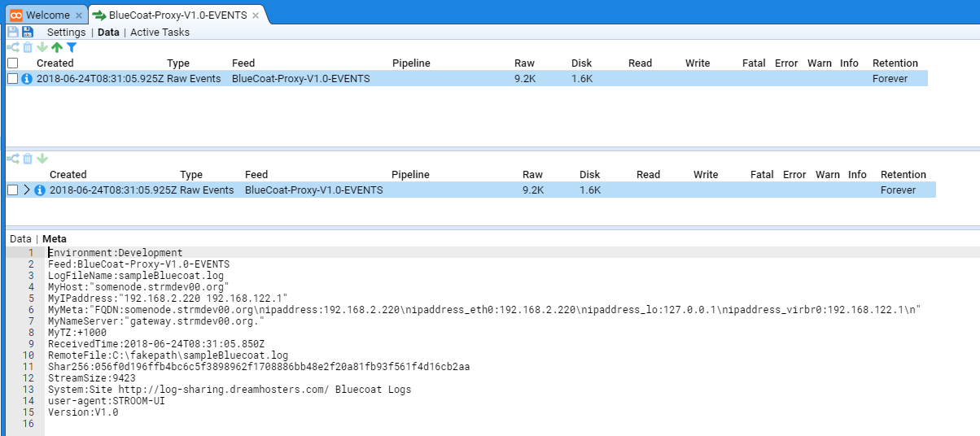This screenshot has height=436, width=980.
Task: Click the process shuffle icon in lower toolbar
Action: tap(12, 159)
